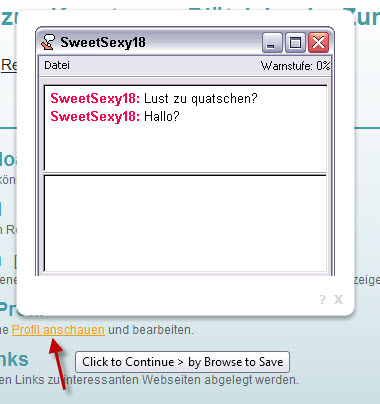Select the 'Hallo?' message text
380x404 pixels.
click(x=162, y=116)
